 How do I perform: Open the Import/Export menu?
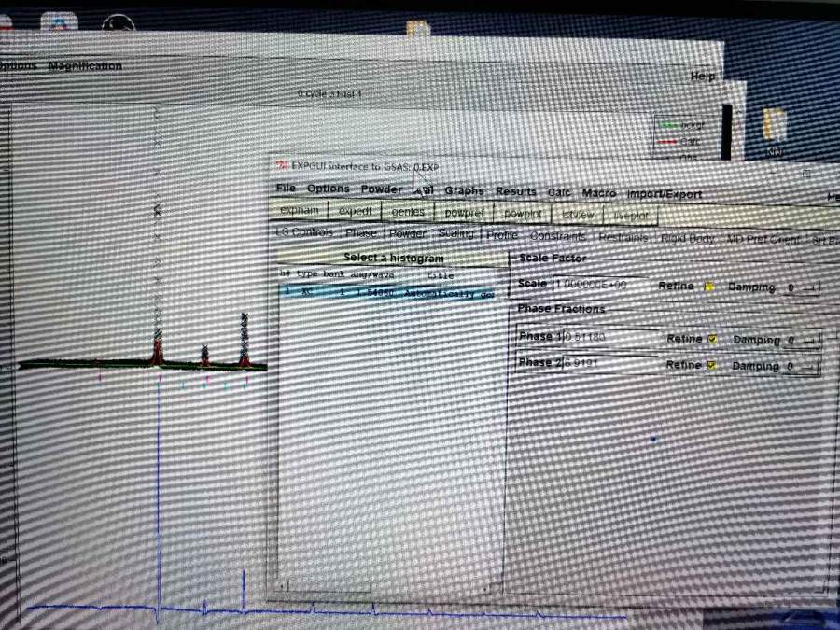(x=665, y=194)
